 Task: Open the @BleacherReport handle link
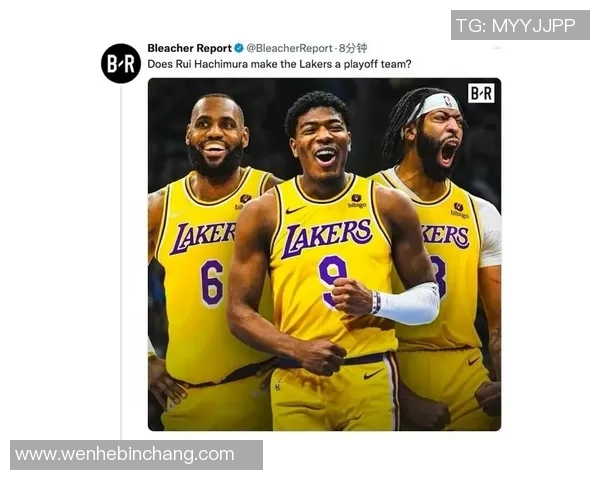point(290,48)
